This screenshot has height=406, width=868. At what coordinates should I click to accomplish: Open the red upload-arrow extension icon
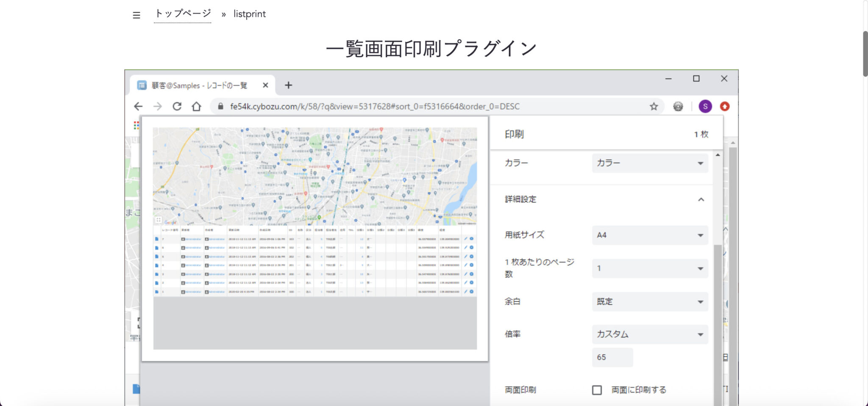pos(725,106)
